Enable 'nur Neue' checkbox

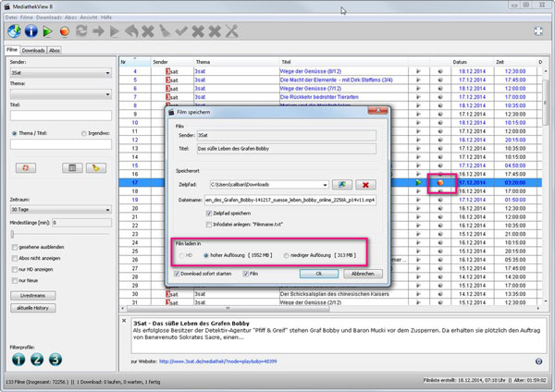pos(15,280)
